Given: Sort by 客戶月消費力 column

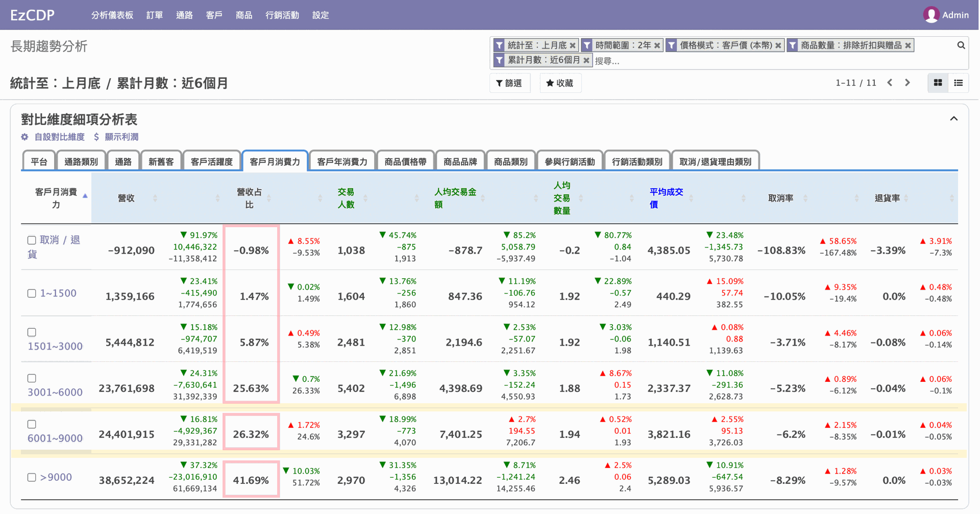Looking at the screenshot, I should (x=56, y=198).
